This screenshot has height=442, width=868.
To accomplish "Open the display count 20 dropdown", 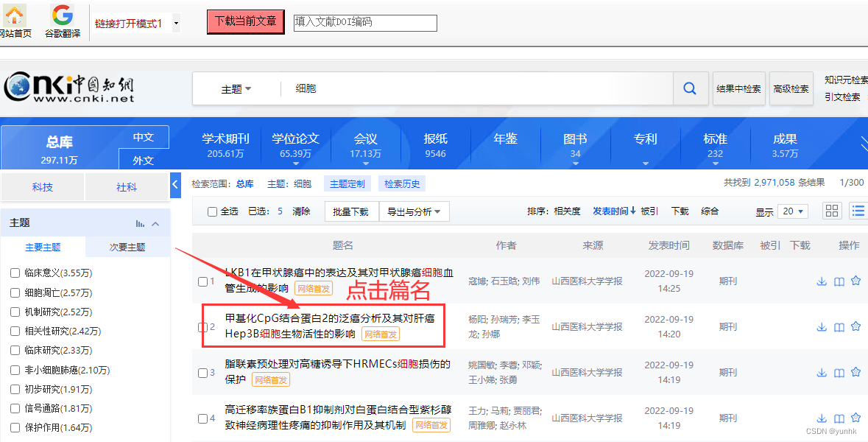I will coord(793,211).
